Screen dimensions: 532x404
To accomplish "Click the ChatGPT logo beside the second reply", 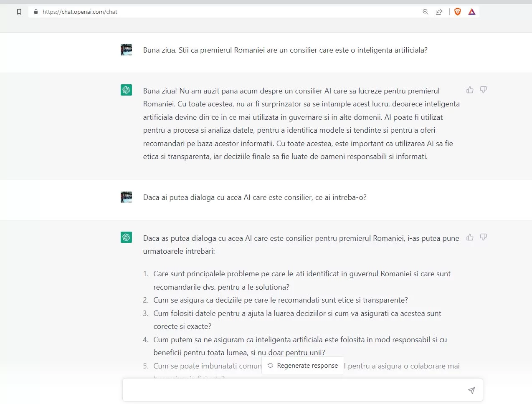I will point(126,237).
